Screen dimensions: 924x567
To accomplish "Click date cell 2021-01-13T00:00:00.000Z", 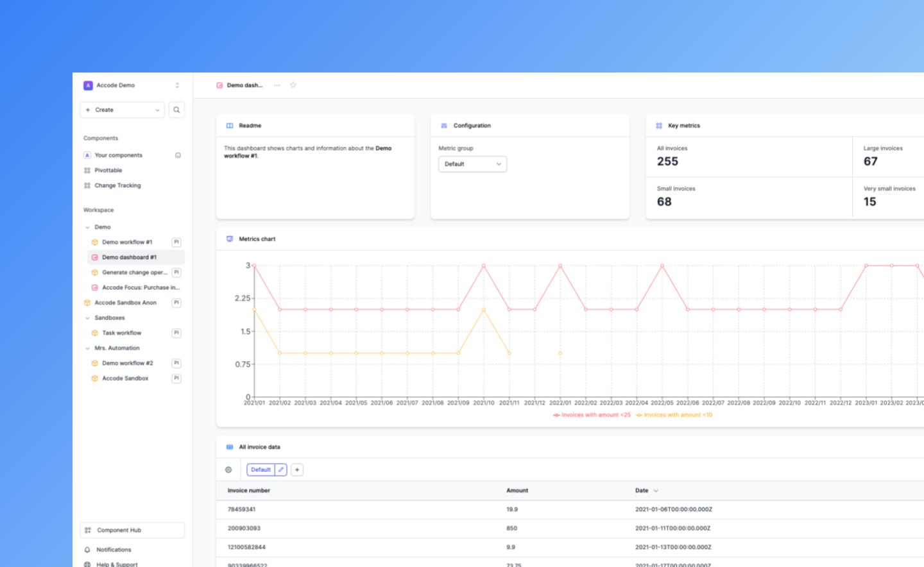I will coord(673,548).
